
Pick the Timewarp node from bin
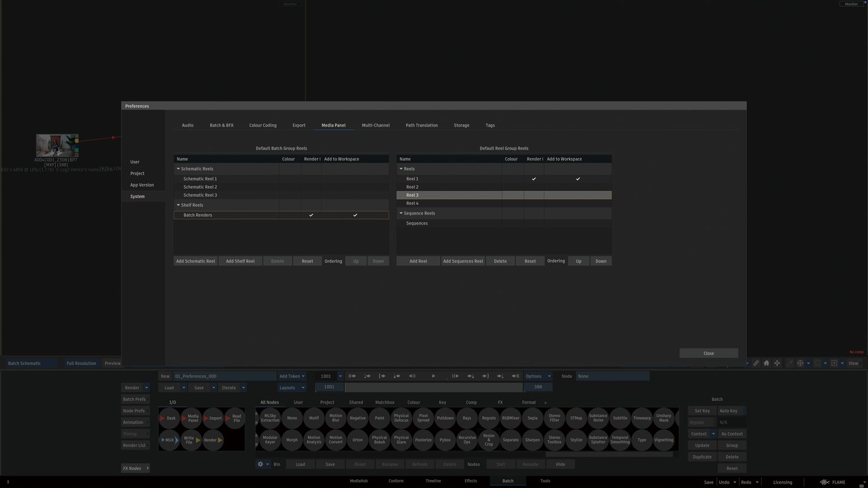pos(641,419)
